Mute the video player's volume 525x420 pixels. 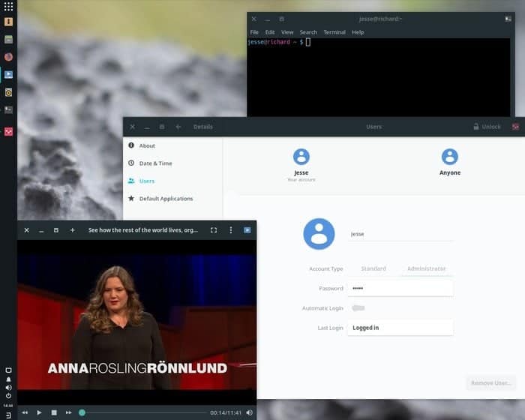(x=249, y=412)
